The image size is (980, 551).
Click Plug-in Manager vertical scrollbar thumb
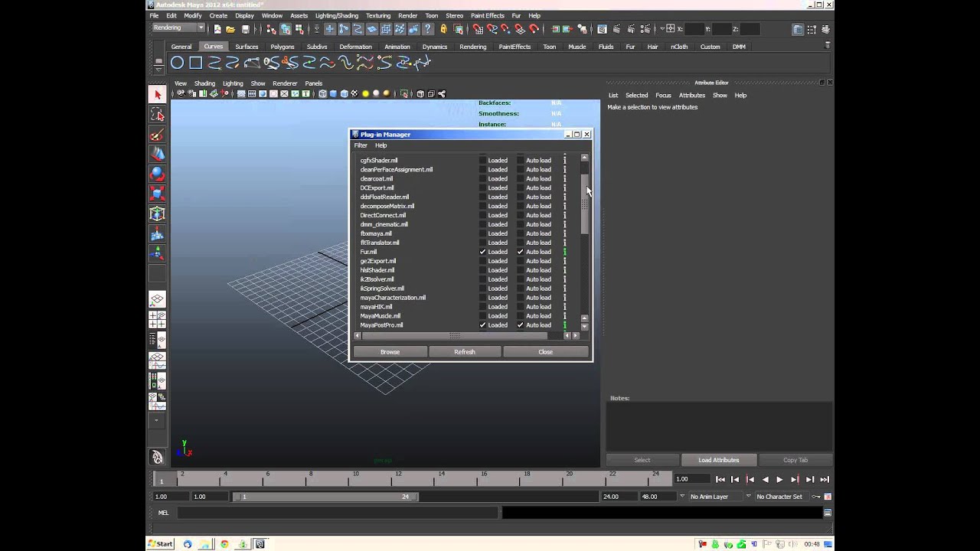pos(584,204)
